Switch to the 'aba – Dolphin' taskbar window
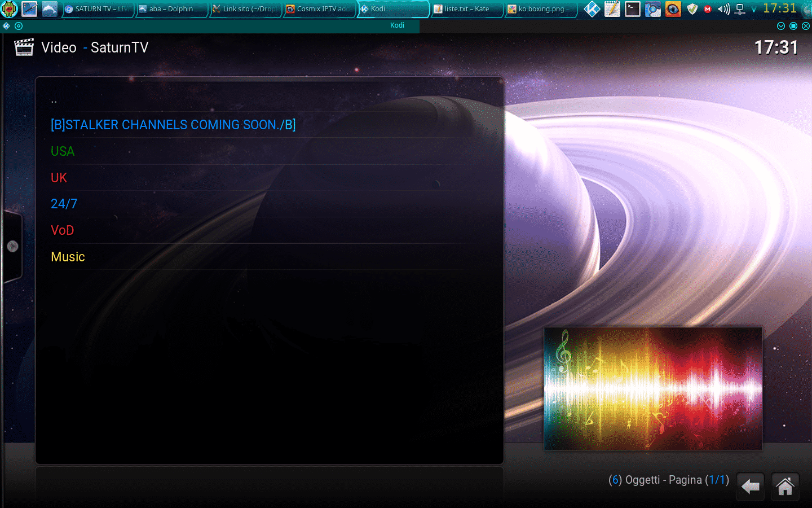Screen dimensions: 812x508 pos(171,9)
